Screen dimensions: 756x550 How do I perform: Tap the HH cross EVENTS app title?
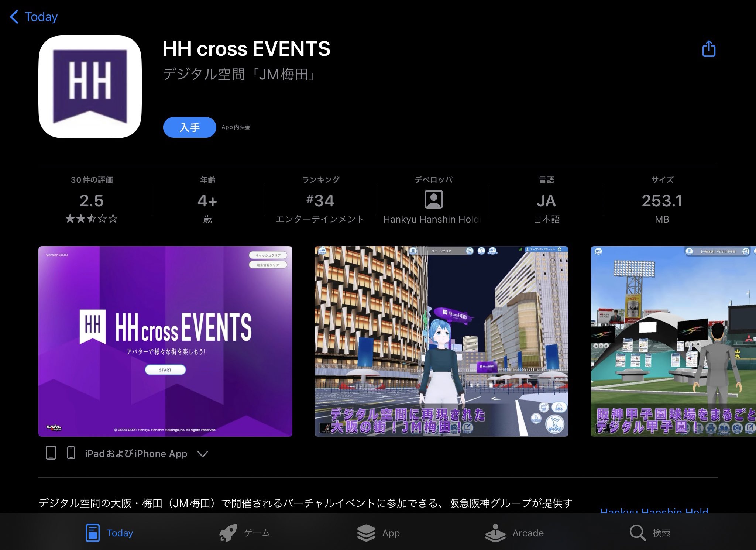[x=247, y=49]
